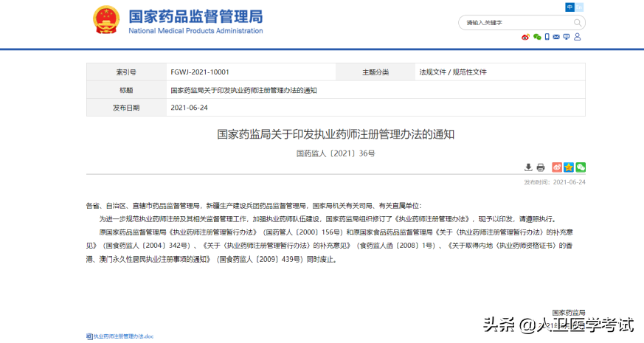Image resolution: width=644 pixels, height=343 pixels.
Task: Click the 发布日期 label cell
Action: (126, 108)
